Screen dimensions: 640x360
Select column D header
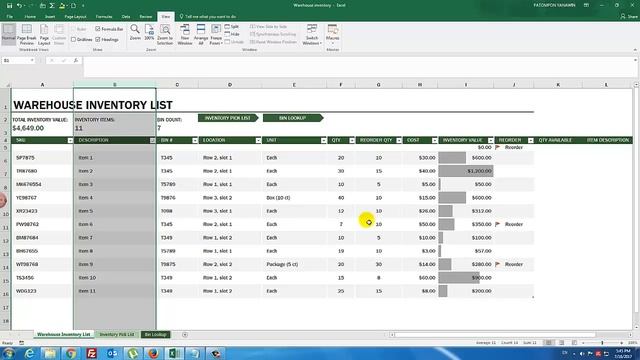(230, 85)
